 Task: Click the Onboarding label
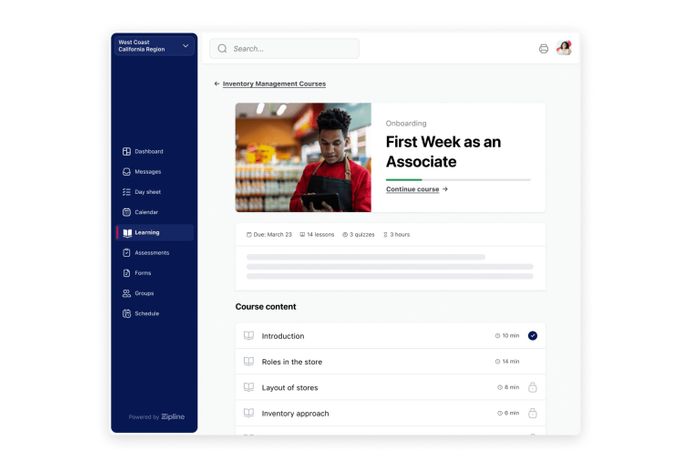tap(406, 123)
